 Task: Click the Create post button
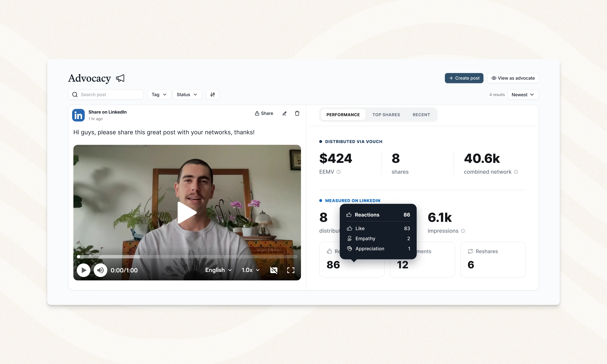coord(464,78)
